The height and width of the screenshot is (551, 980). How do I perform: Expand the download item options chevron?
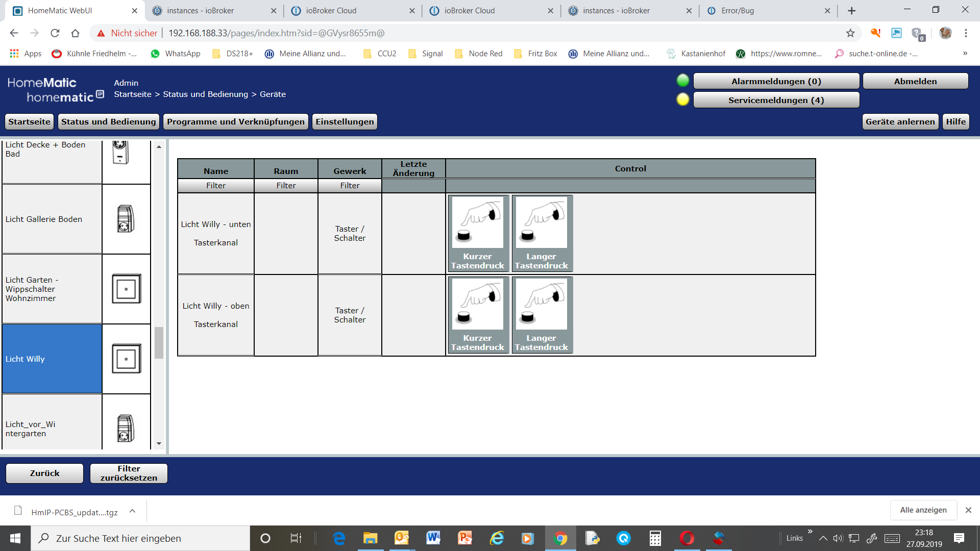132,511
